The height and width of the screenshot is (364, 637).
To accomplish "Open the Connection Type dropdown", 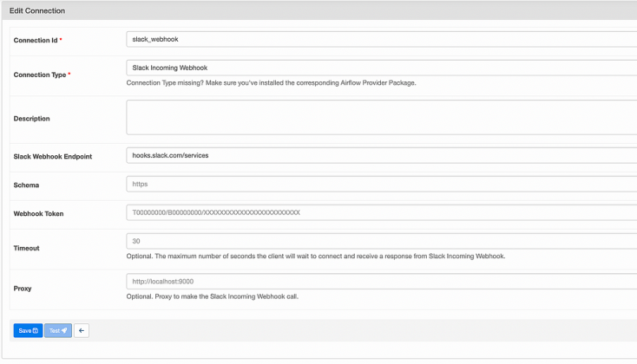I will (x=382, y=67).
